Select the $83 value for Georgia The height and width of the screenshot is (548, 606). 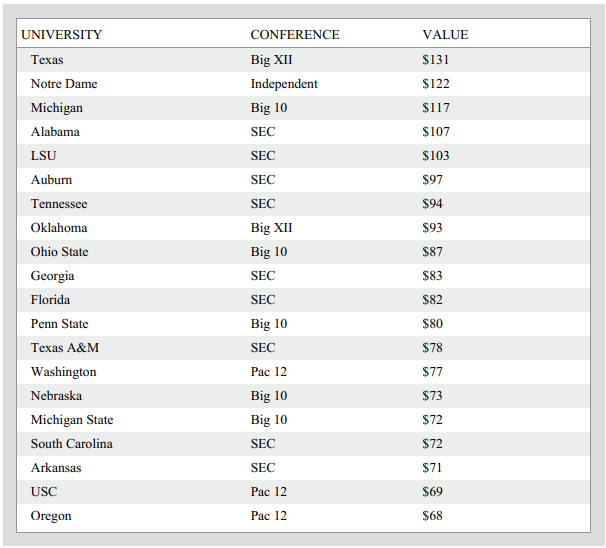(433, 276)
